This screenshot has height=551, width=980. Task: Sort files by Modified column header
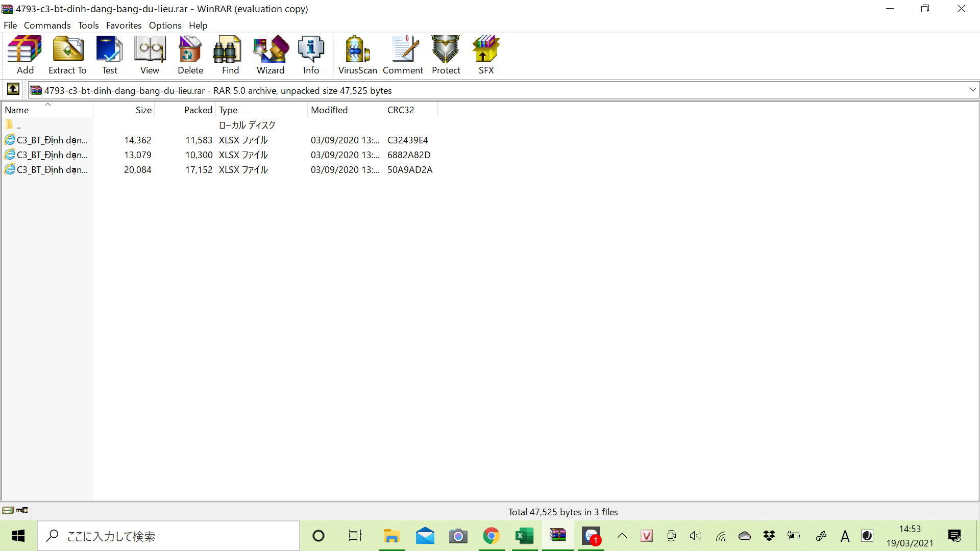click(346, 110)
